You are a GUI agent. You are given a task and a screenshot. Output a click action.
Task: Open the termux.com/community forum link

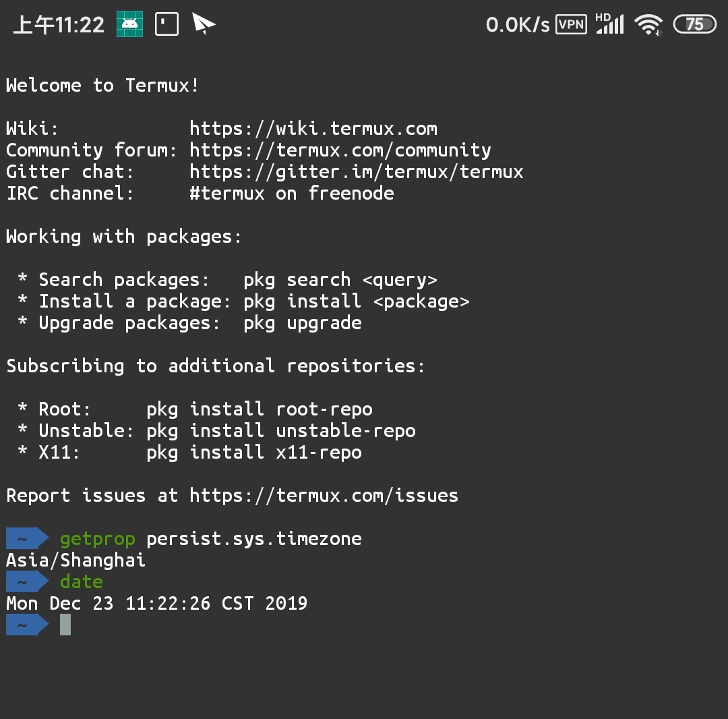click(340, 150)
